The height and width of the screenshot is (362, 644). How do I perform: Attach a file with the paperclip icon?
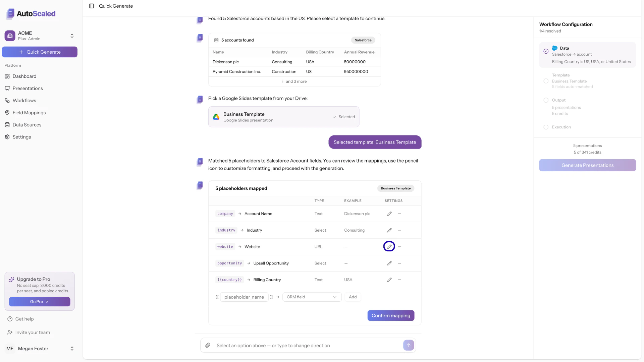pyautogui.click(x=208, y=345)
